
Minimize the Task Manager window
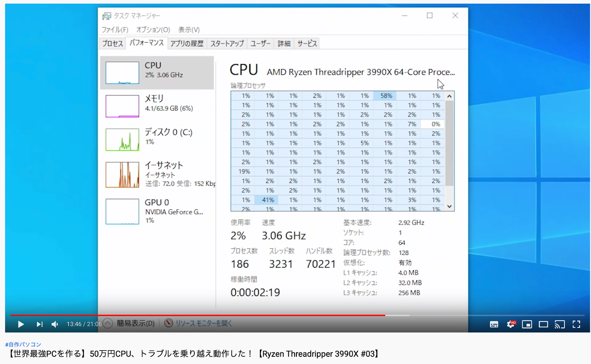(405, 16)
